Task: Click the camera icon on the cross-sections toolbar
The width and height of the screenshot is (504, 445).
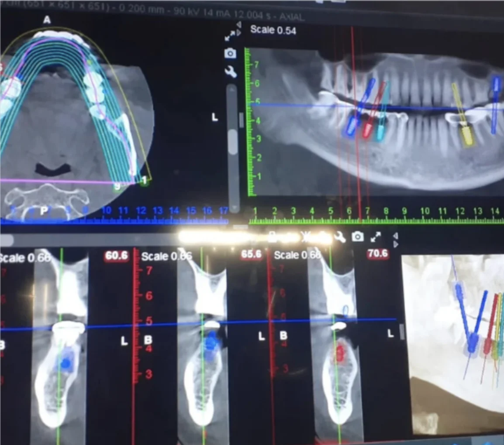Action: [357, 236]
